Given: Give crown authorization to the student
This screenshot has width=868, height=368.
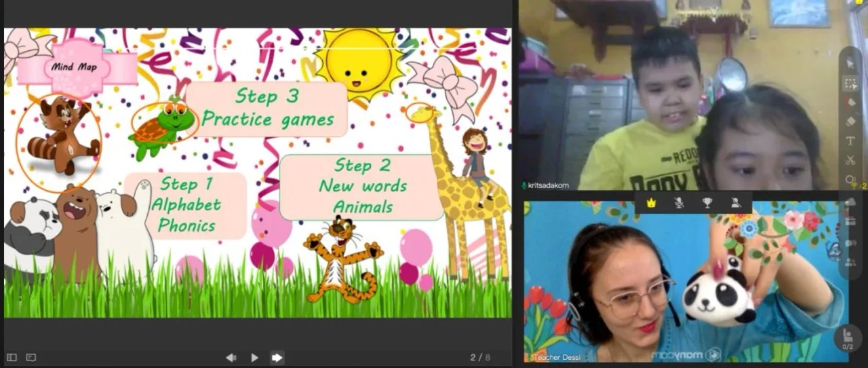Looking at the screenshot, I should (652, 203).
